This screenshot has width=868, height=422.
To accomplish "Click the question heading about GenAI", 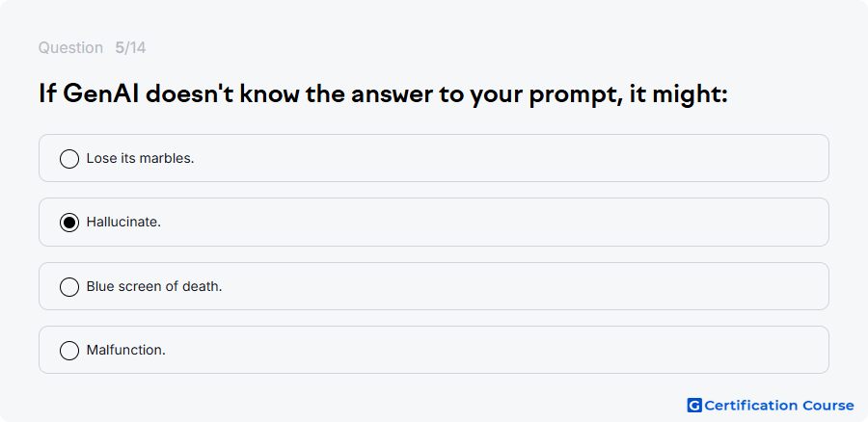I will click(x=383, y=94).
